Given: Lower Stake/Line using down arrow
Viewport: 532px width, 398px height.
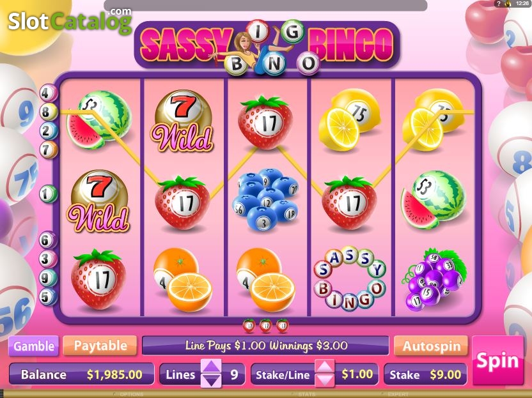Looking at the screenshot, I should click(x=325, y=381).
